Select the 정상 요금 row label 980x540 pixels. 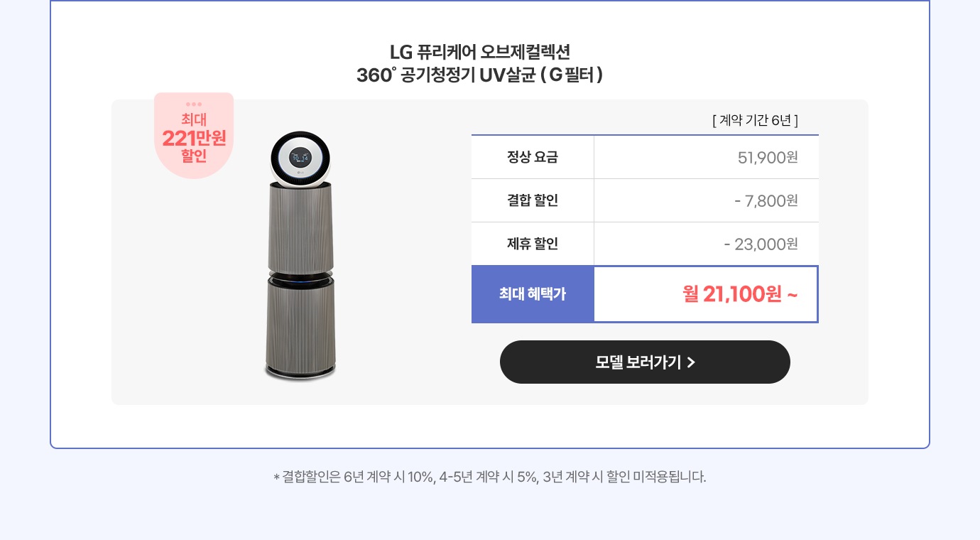click(x=533, y=157)
